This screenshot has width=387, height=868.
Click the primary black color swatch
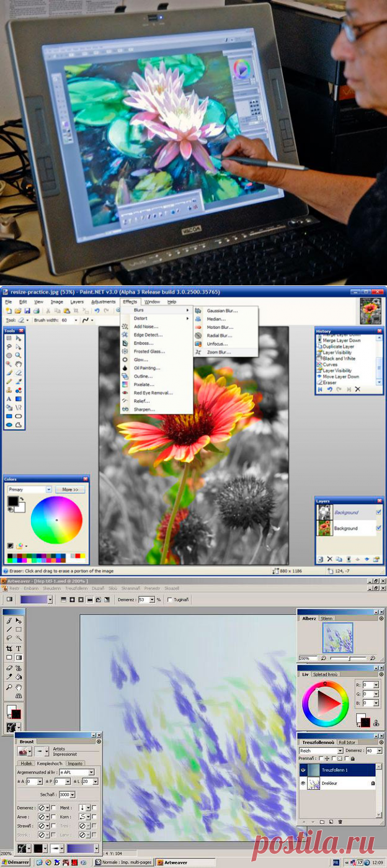(12, 500)
